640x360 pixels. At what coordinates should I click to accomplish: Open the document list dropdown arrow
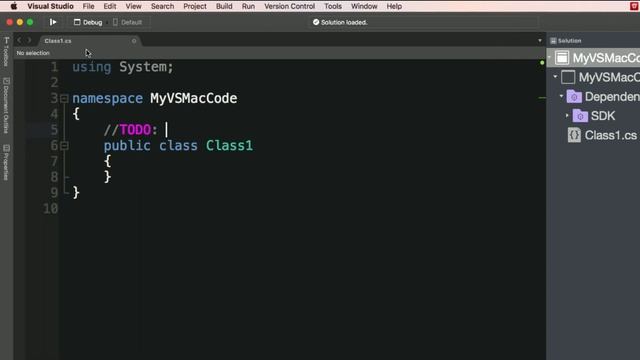[x=540, y=41]
